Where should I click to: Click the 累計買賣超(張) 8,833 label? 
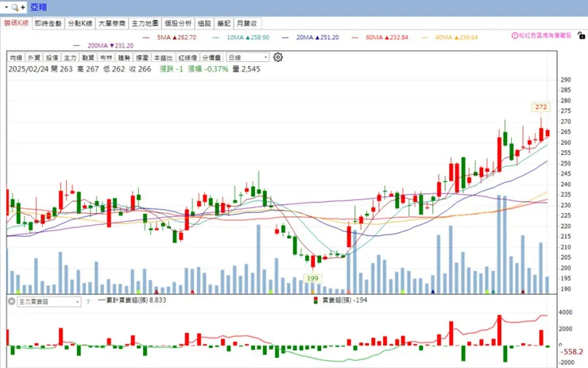[x=137, y=300]
